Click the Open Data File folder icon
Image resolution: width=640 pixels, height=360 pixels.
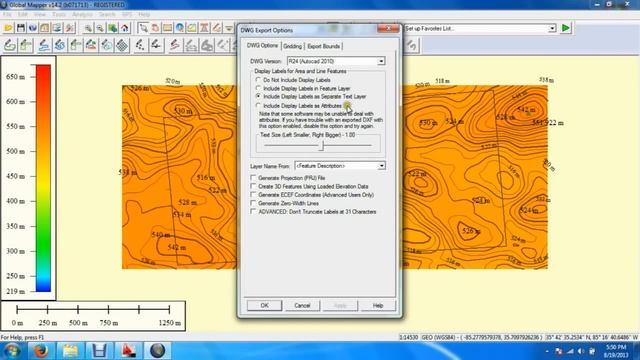(x=8, y=28)
